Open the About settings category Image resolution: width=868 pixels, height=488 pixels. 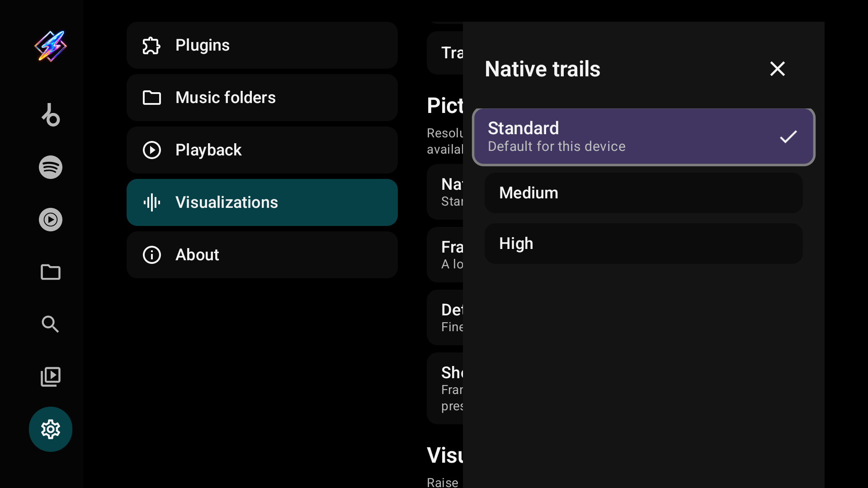click(262, 255)
